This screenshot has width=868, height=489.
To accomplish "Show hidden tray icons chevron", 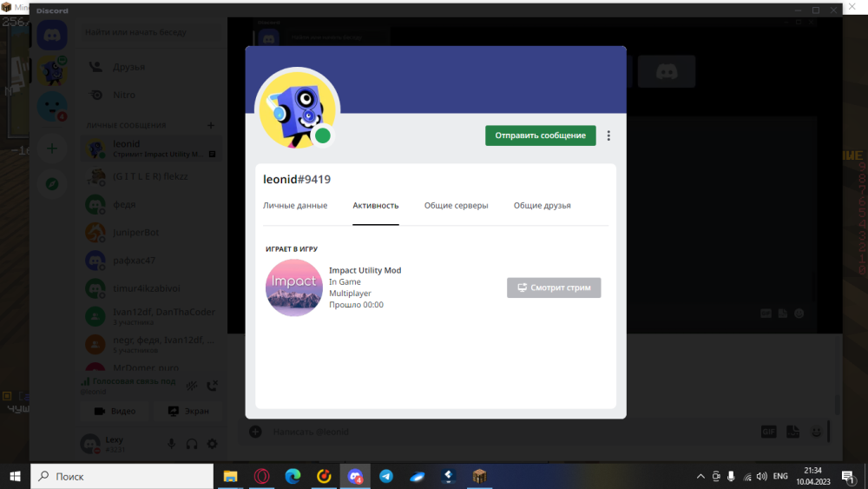I will pos(700,476).
